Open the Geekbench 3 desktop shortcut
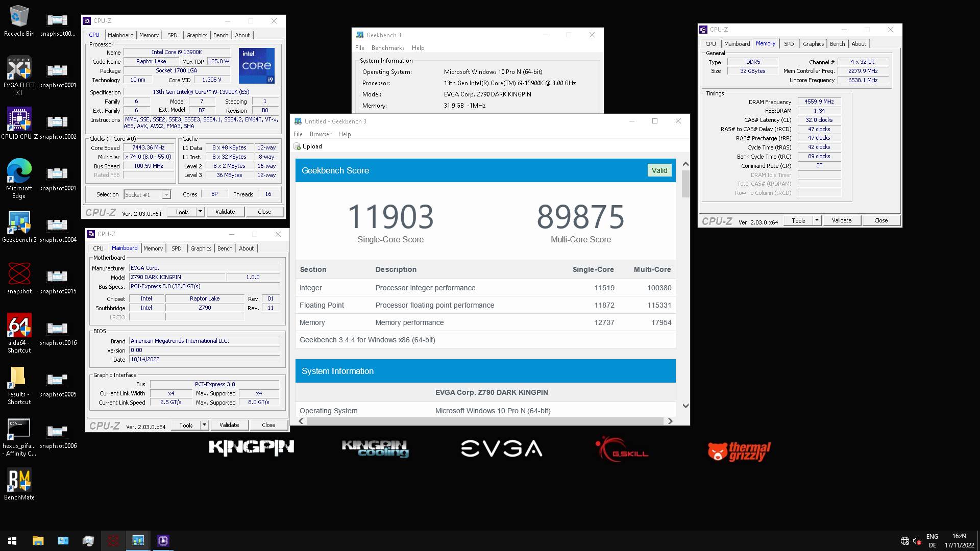 click(19, 223)
